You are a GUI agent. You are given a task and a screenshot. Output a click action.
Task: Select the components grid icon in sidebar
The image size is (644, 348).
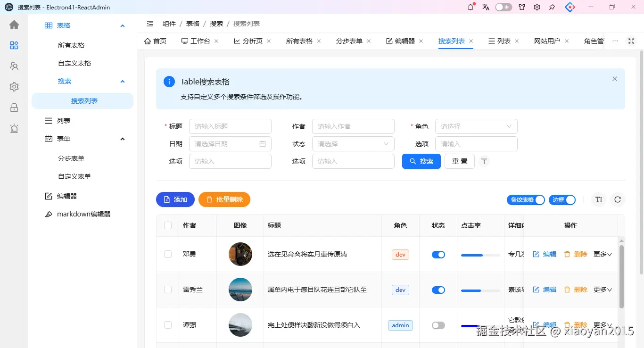point(14,45)
